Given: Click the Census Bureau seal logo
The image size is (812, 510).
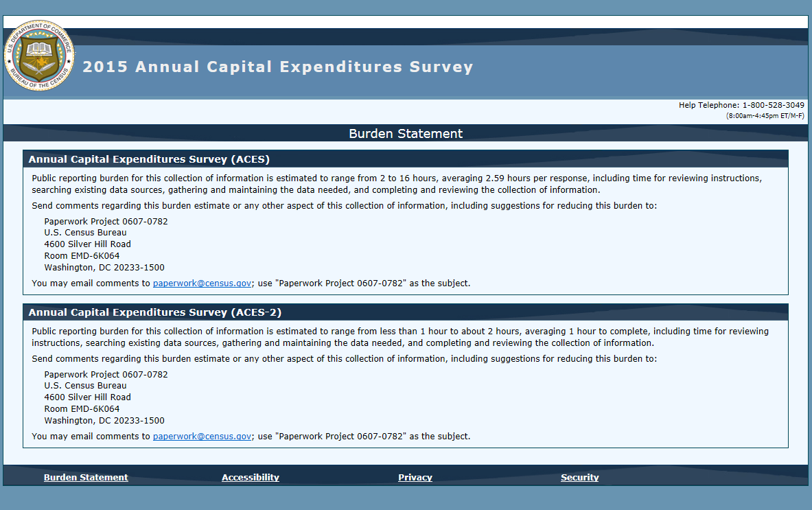Looking at the screenshot, I should pyautogui.click(x=39, y=56).
